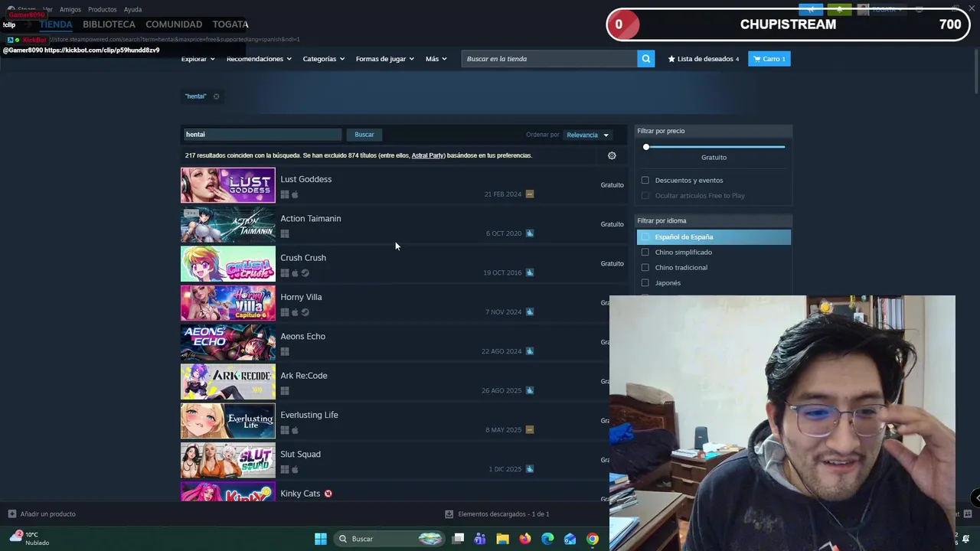Open the Action Taimanin thumbnail
This screenshot has width=980, height=551.
point(228,224)
